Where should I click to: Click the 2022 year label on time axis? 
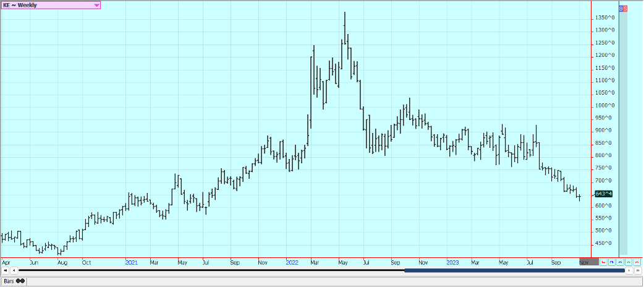tap(292, 262)
